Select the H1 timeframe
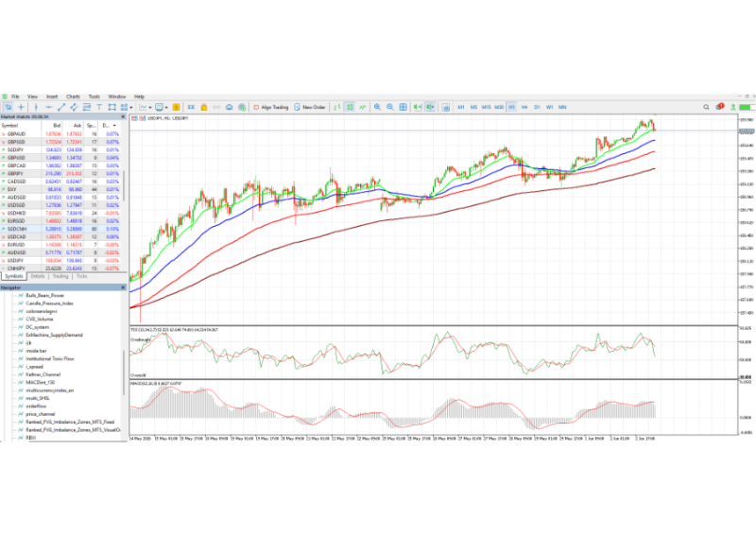 (511, 107)
